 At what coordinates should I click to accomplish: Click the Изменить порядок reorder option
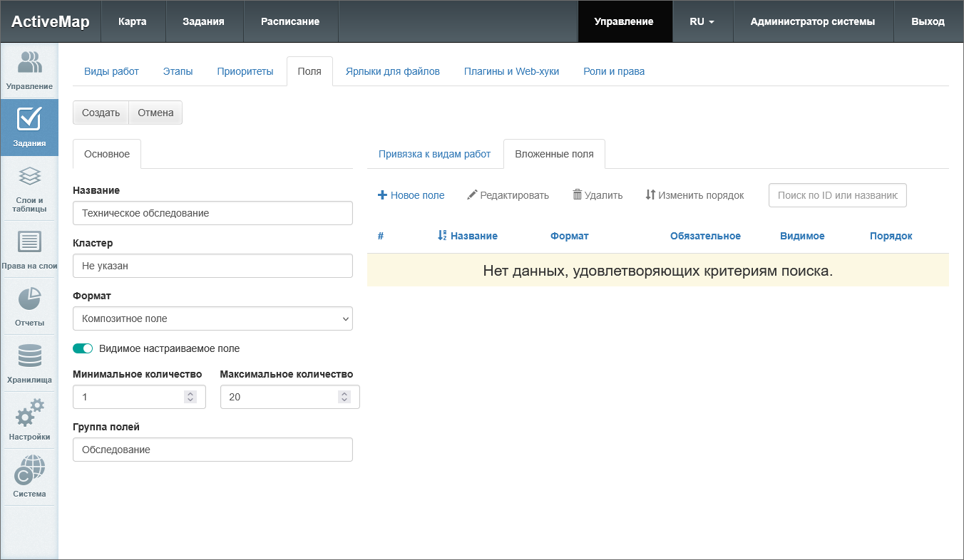(x=694, y=195)
